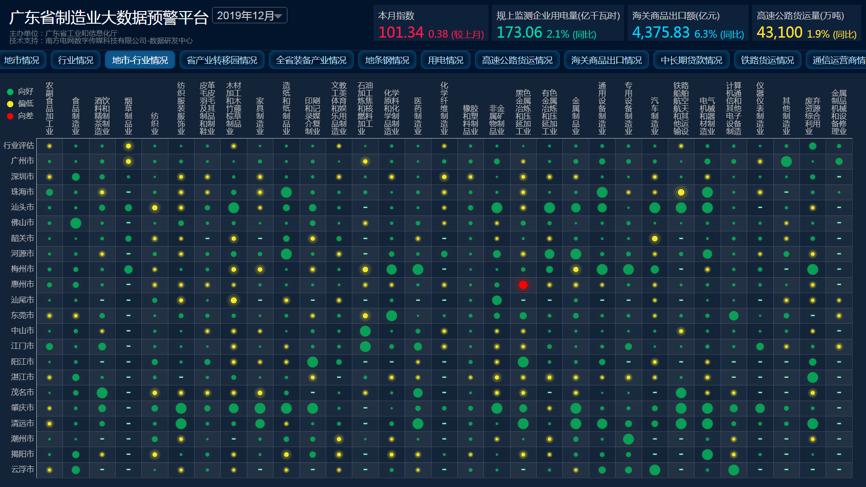Click the large green dot in 潮州市 row
The width and height of the screenshot is (866, 487).
pyautogui.click(x=628, y=439)
